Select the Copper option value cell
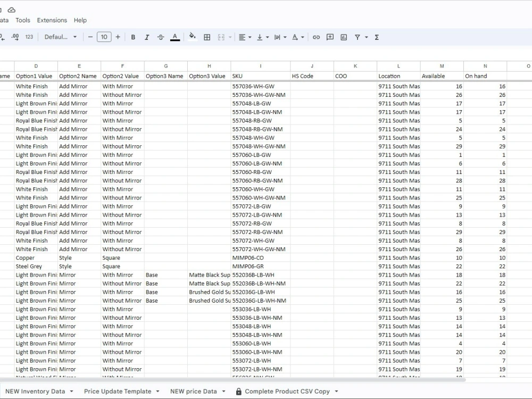 pyautogui.click(x=36, y=258)
